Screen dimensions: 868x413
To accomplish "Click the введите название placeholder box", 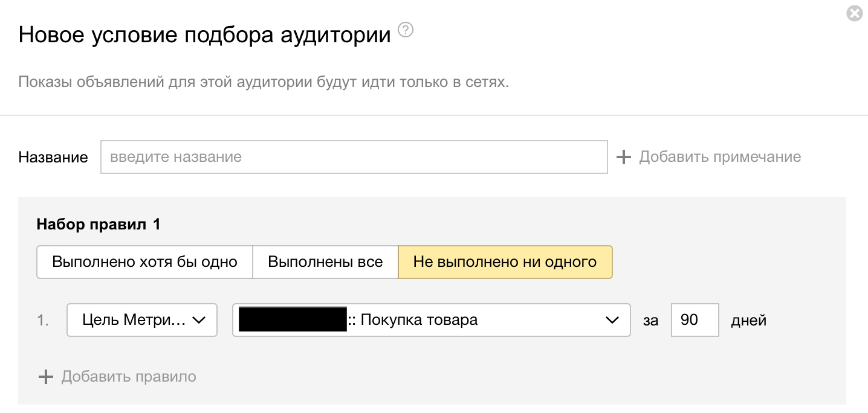I will [355, 156].
